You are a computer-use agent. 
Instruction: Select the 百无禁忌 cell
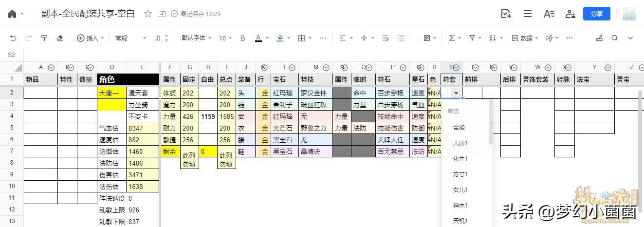(x=392, y=151)
